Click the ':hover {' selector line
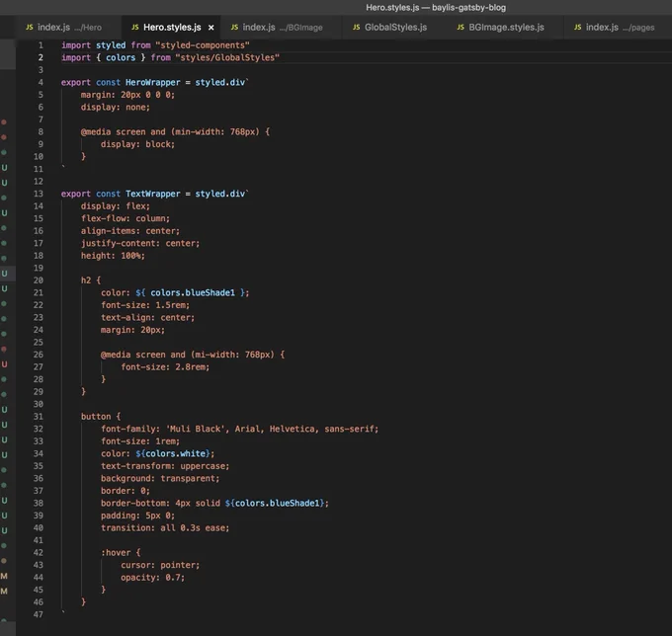 [x=121, y=553]
